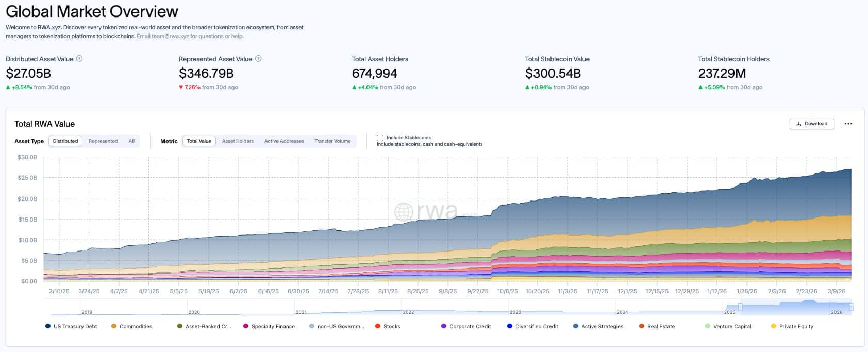Select the All asset type option

pyautogui.click(x=131, y=141)
